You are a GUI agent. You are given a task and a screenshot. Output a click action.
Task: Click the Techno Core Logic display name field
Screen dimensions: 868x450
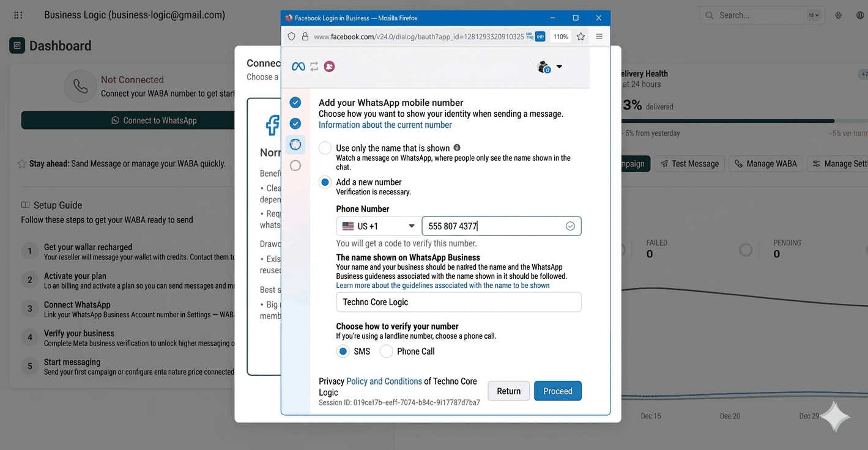tap(459, 302)
